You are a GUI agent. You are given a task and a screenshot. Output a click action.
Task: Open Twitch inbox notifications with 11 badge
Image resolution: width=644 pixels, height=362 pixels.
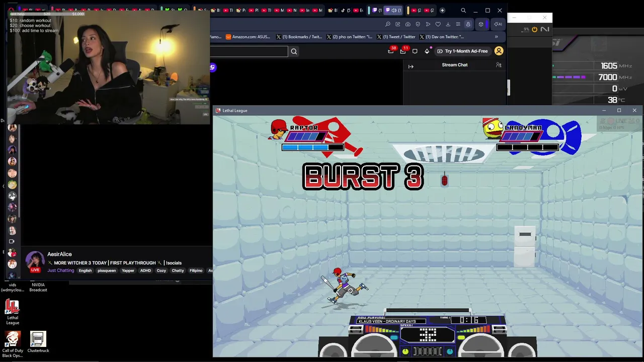[403, 51]
